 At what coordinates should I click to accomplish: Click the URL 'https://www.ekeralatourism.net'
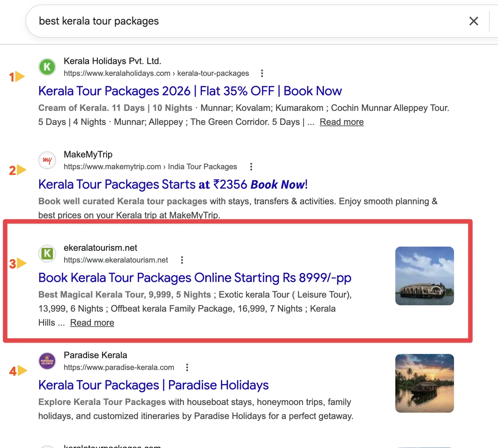pos(116,260)
